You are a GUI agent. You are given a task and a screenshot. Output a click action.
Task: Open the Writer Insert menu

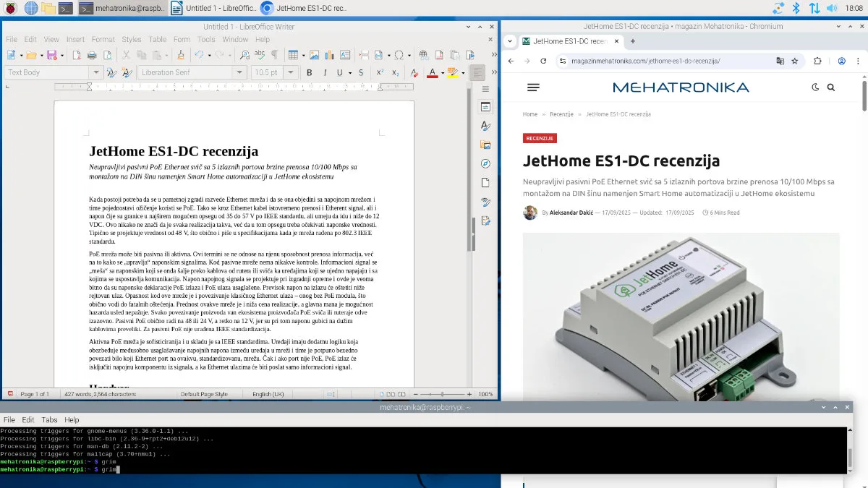pyautogui.click(x=75, y=39)
